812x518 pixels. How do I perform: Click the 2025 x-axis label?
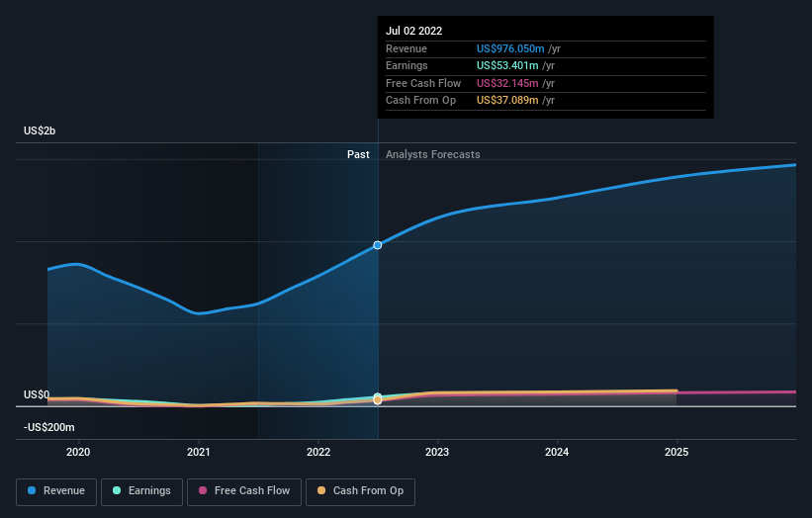[x=677, y=453]
